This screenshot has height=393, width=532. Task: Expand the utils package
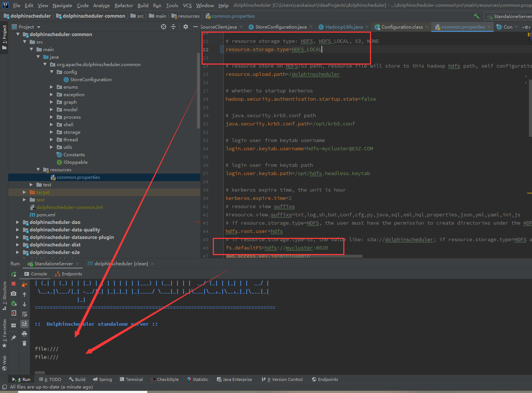52,147
